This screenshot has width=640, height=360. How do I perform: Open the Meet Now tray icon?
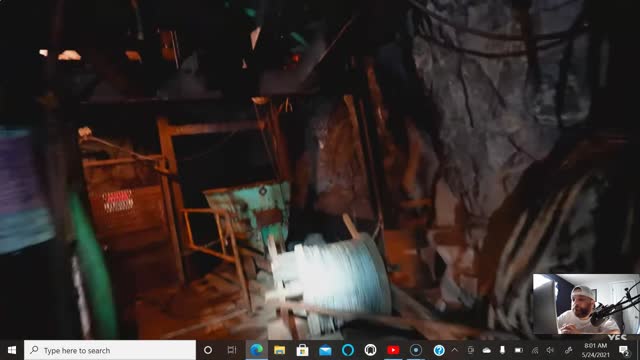pyautogui.click(x=471, y=350)
